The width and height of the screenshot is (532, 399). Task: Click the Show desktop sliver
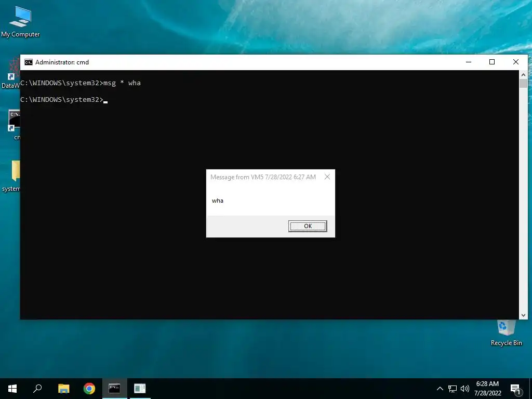tap(530, 389)
